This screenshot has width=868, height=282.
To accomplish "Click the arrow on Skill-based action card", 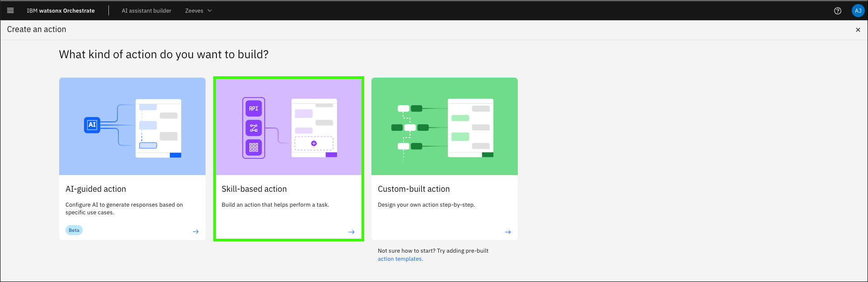I will [x=352, y=232].
